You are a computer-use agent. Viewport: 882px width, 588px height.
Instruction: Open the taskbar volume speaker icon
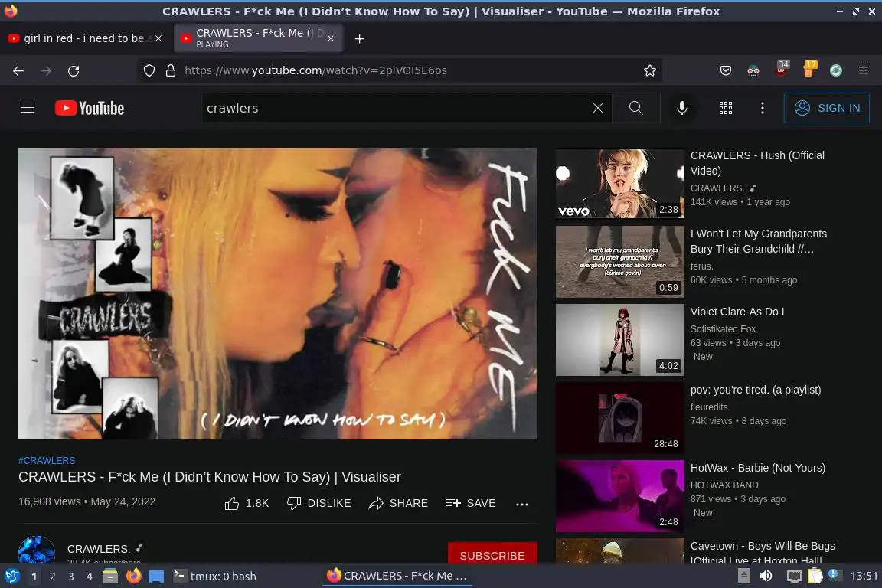tap(766, 576)
